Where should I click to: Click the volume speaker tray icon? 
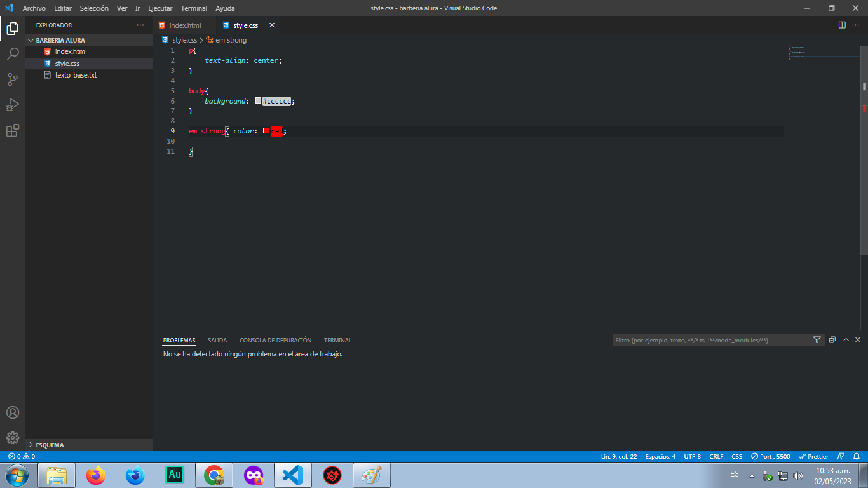(798, 476)
